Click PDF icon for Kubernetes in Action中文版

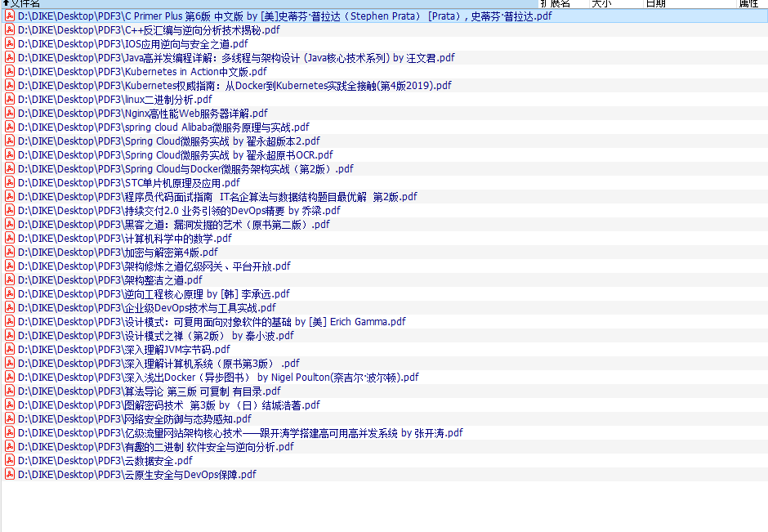tap(9, 71)
